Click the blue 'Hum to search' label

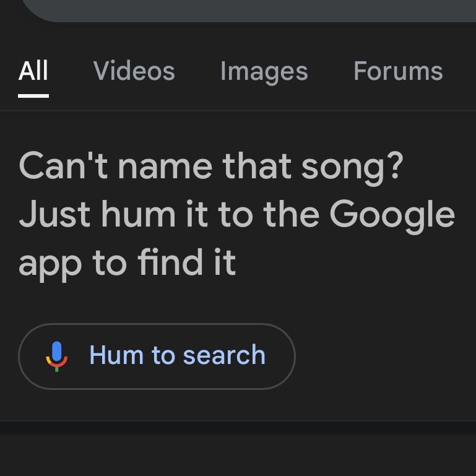(177, 355)
